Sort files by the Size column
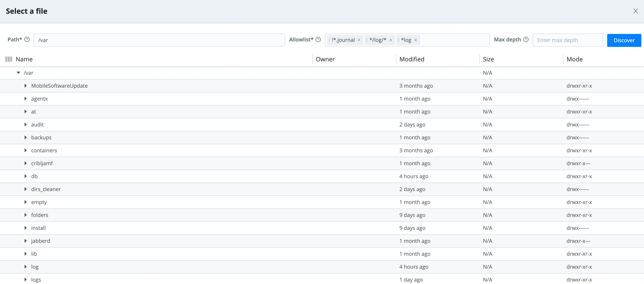Viewport: 644px width, 284px height. coord(488,59)
